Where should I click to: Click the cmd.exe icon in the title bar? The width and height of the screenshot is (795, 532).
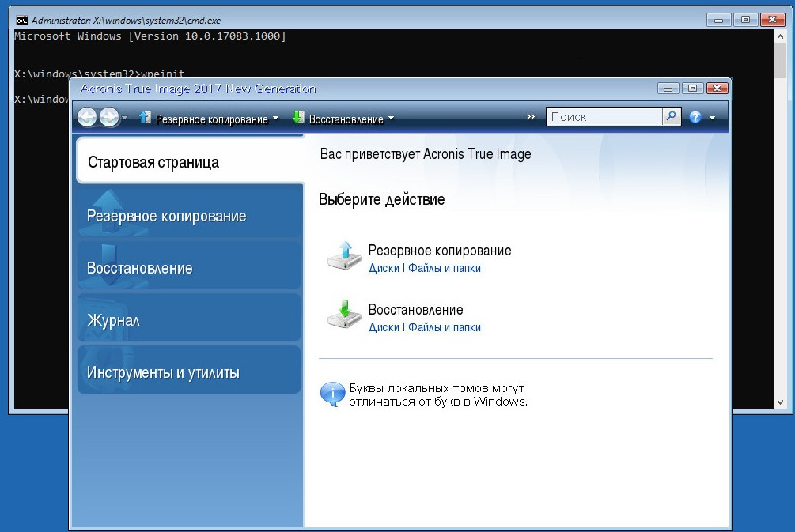click(x=22, y=20)
